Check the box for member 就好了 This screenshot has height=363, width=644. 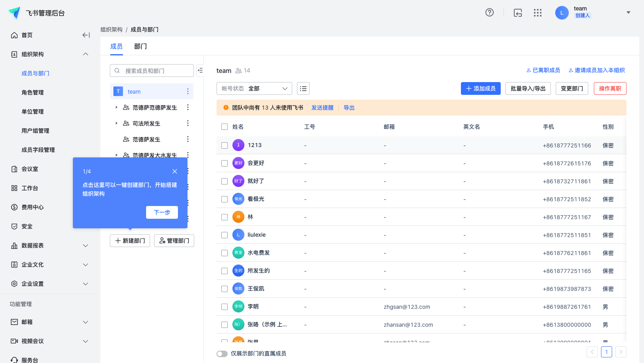(x=224, y=181)
